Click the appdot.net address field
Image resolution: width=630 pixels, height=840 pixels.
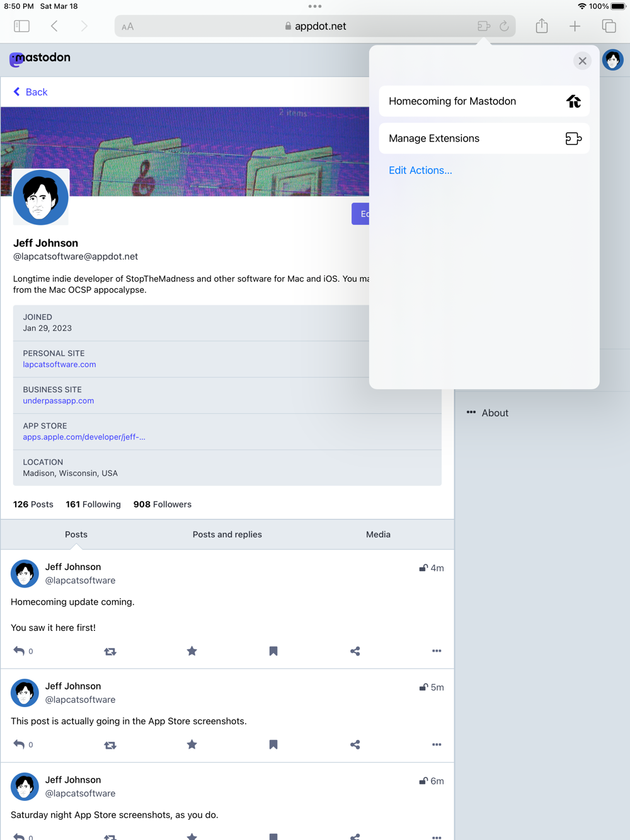[315, 26]
